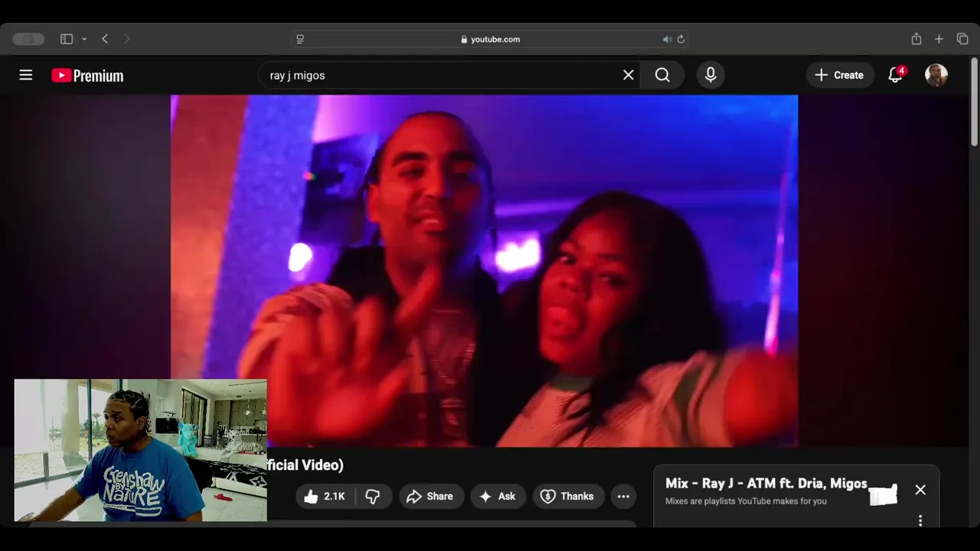
Task: Click the video player to pause
Action: click(x=484, y=271)
